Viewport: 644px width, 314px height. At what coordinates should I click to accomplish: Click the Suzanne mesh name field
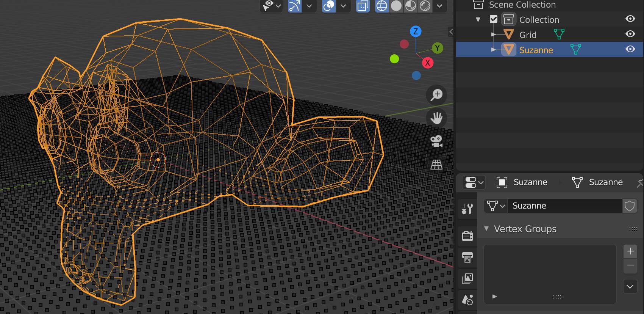(564, 206)
